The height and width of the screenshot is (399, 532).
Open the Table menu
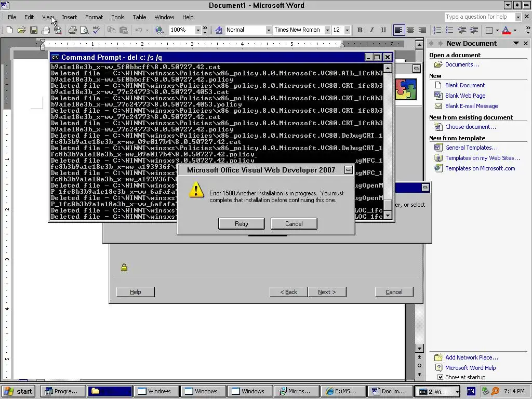point(139,17)
